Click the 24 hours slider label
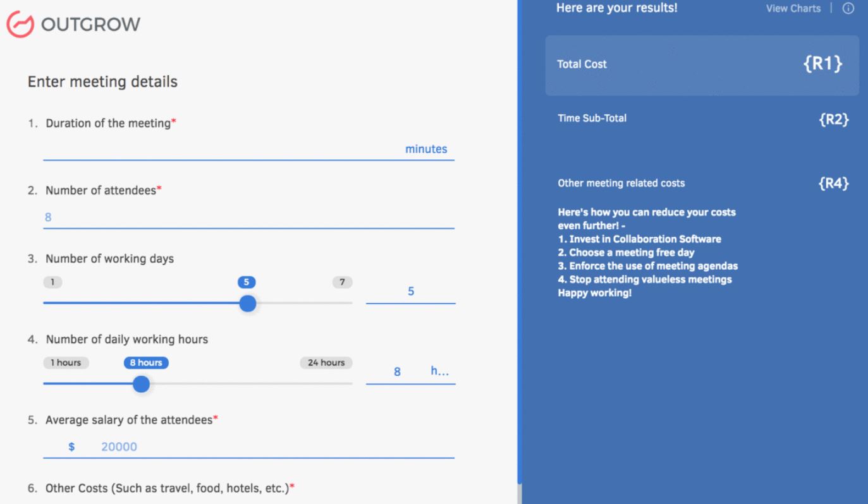 click(326, 363)
